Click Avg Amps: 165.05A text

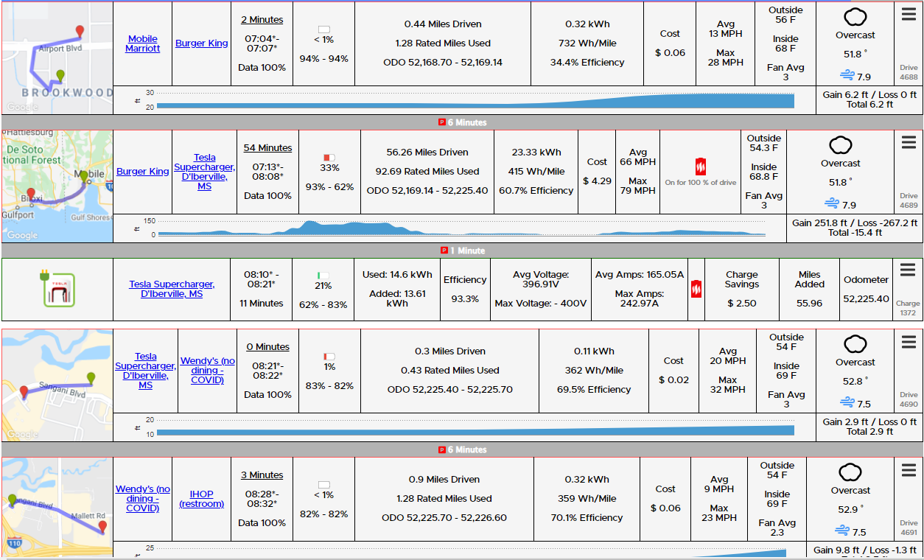pos(640,275)
